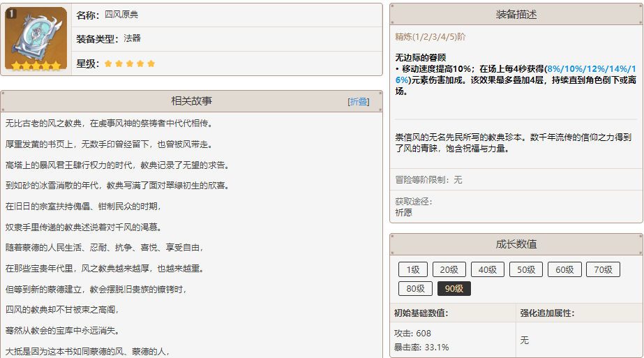Click the story line starting 四风的教典却不甘
The image size is (644, 358).
(62, 310)
